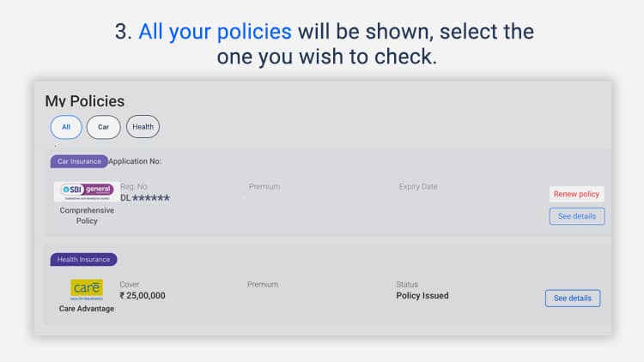Filter policies by Car
644x362 pixels.
pos(104,127)
